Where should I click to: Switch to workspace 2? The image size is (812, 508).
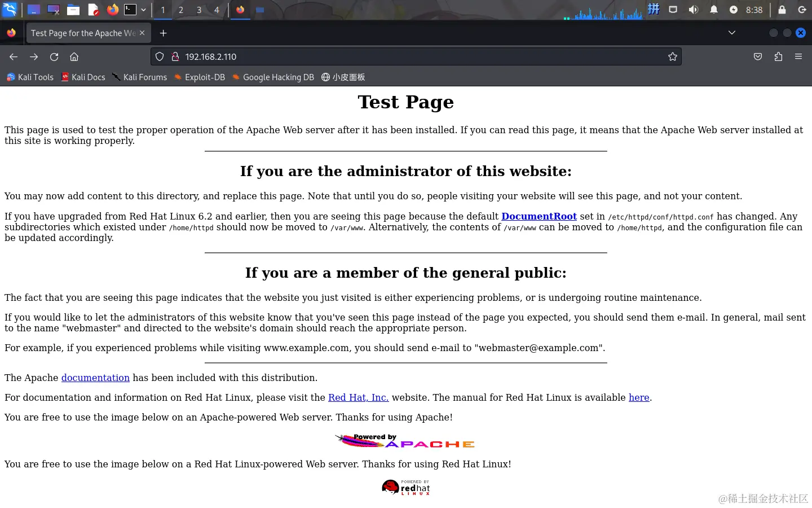[x=181, y=10]
